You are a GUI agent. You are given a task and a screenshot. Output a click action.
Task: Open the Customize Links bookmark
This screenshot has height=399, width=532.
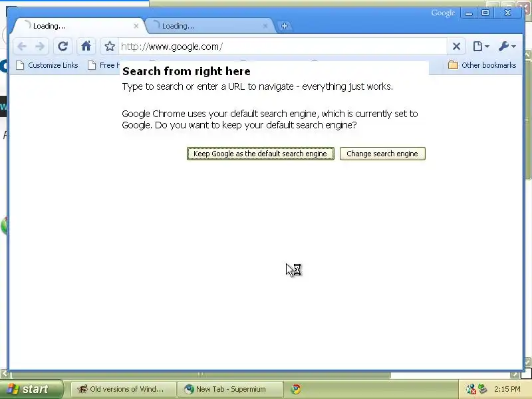(47, 65)
